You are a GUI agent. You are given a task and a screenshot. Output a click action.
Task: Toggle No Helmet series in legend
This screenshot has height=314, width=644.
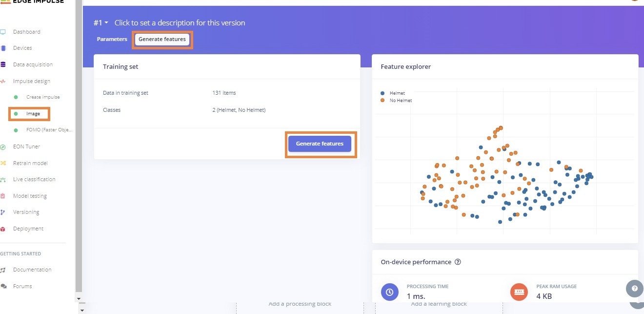tap(396, 100)
